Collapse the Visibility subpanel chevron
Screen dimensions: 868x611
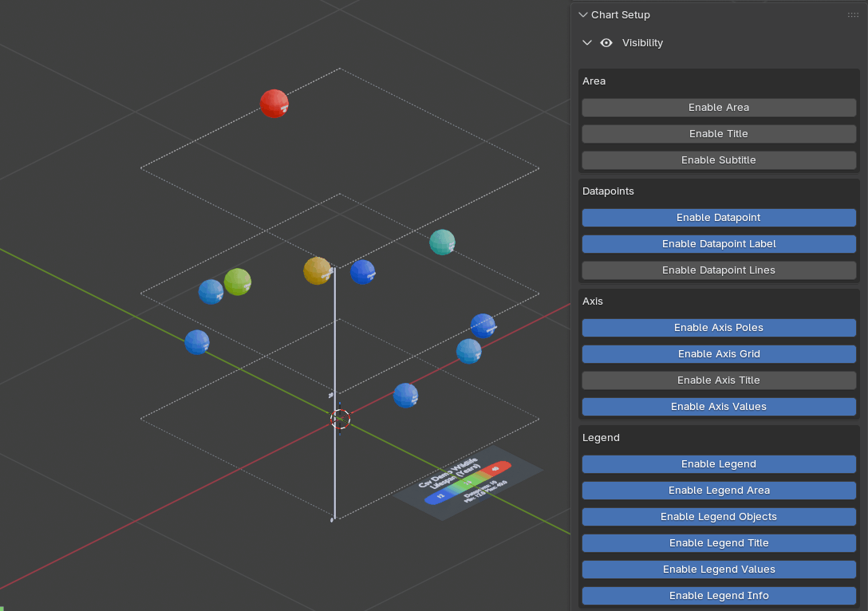click(x=587, y=43)
